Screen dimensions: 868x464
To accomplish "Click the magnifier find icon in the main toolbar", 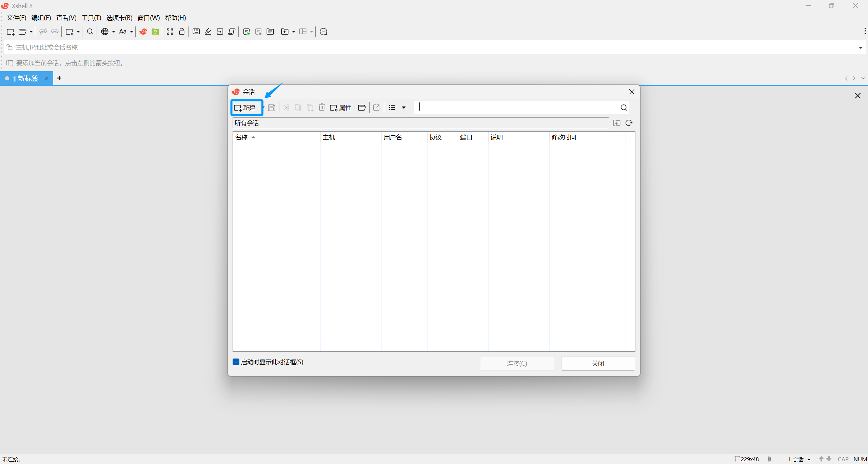I will [x=90, y=32].
